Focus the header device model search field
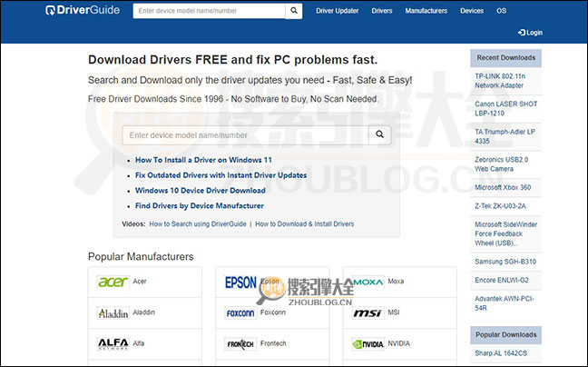The height and width of the screenshot is (367, 588). pos(209,11)
